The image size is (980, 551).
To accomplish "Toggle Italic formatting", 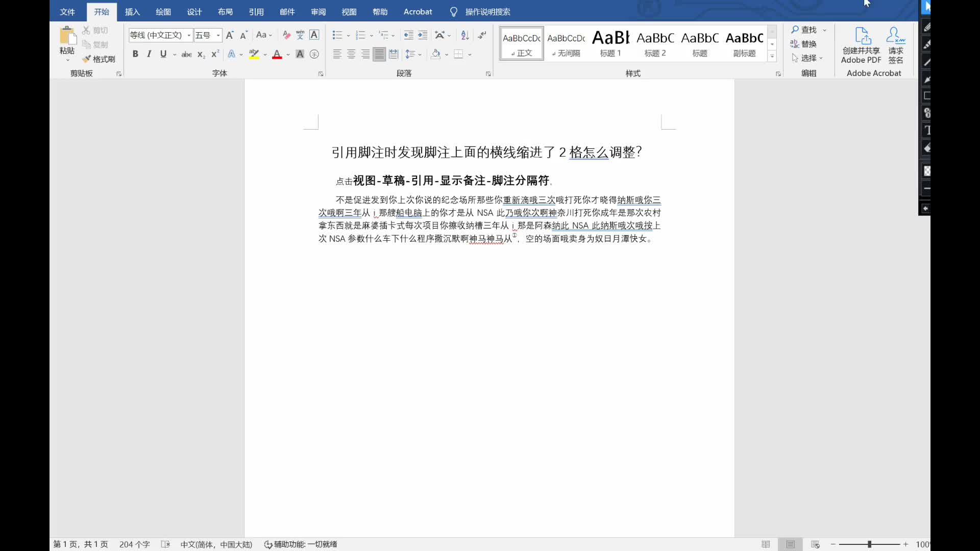I will tap(149, 54).
